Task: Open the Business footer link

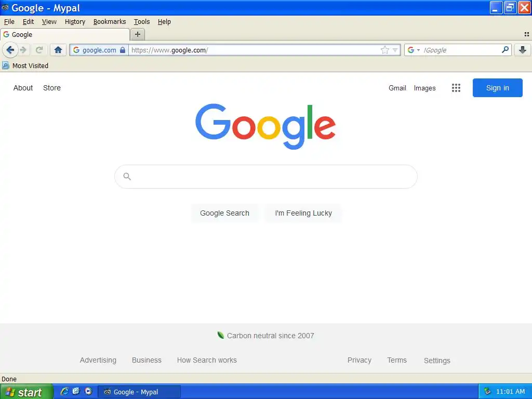Action: pyautogui.click(x=147, y=360)
